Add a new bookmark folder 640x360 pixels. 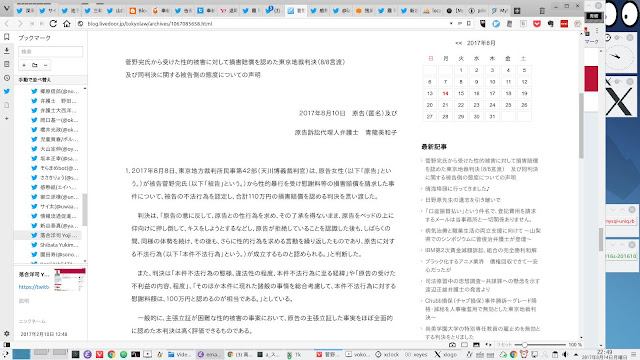coord(35,65)
